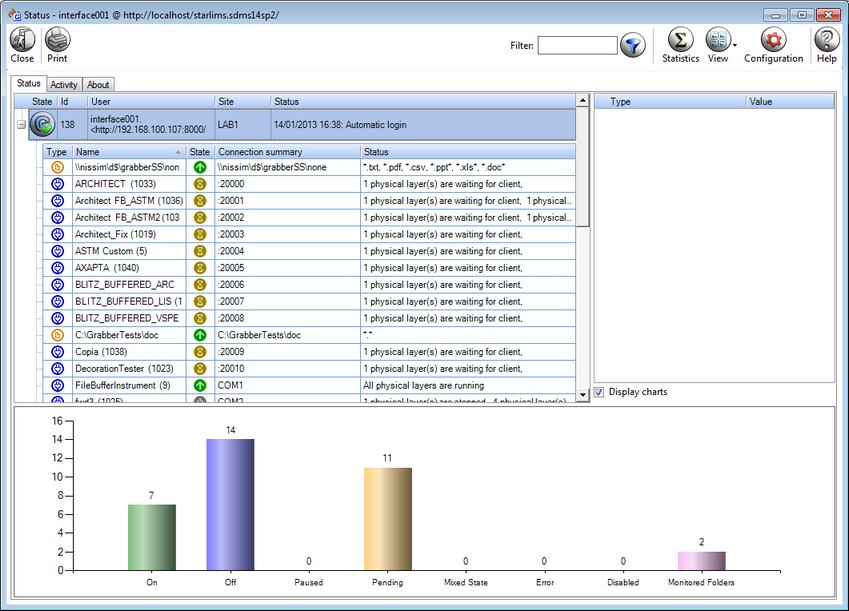Select the DecorationTester (1023) row name
Screen dimensions: 849x611
tap(124, 369)
